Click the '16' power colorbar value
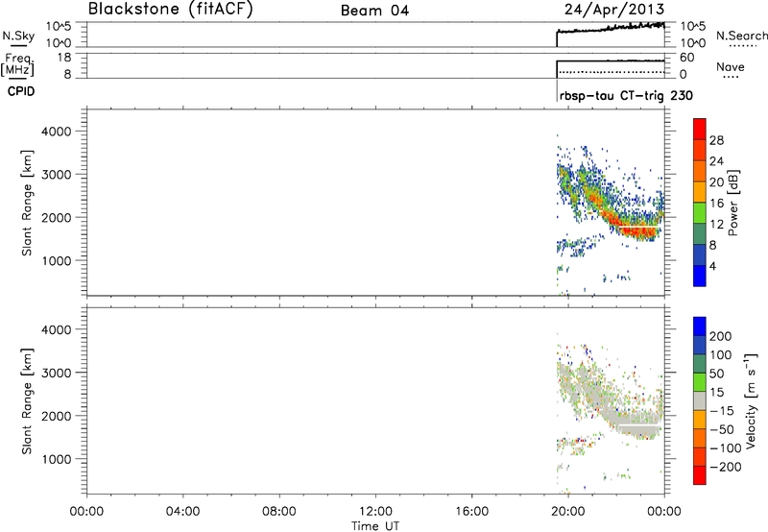This screenshot has height=532, width=768. click(x=716, y=204)
